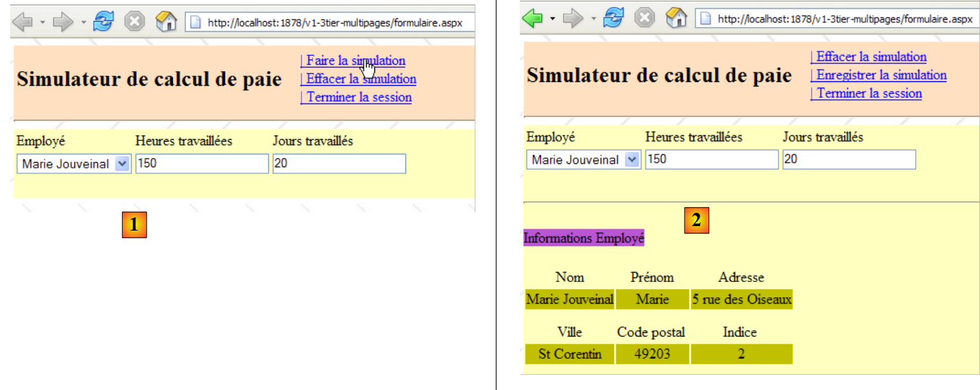Expand the Employé combo box in window 2
980x390 pixels.
[x=632, y=160]
